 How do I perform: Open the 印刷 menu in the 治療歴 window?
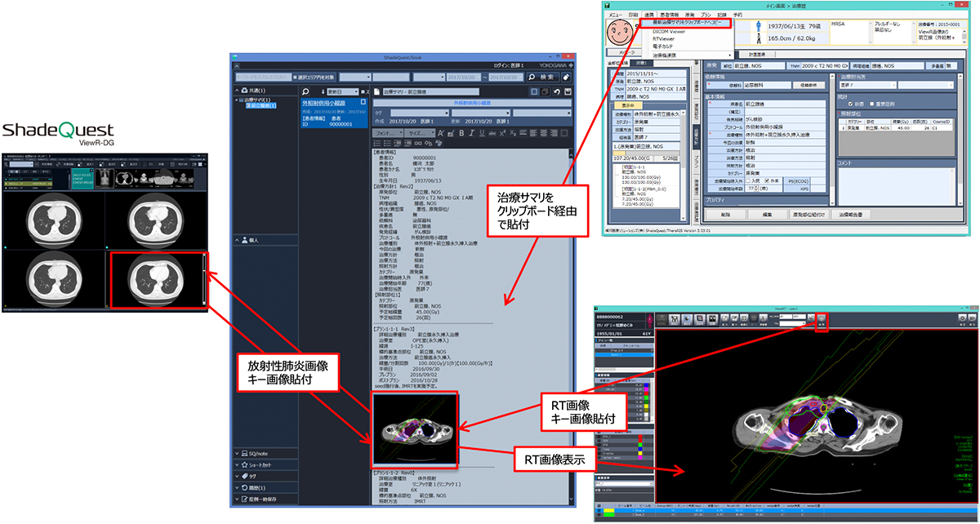coord(634,15)
